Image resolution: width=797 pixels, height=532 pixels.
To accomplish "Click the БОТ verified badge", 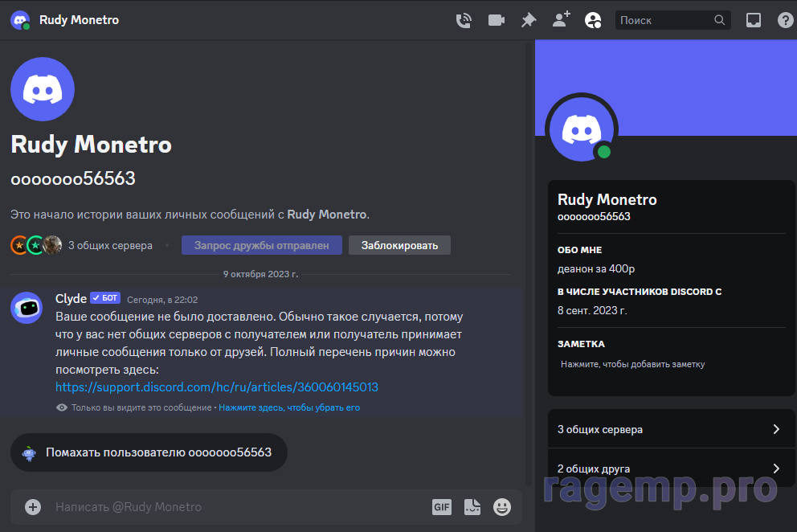I will coord(105,298).
